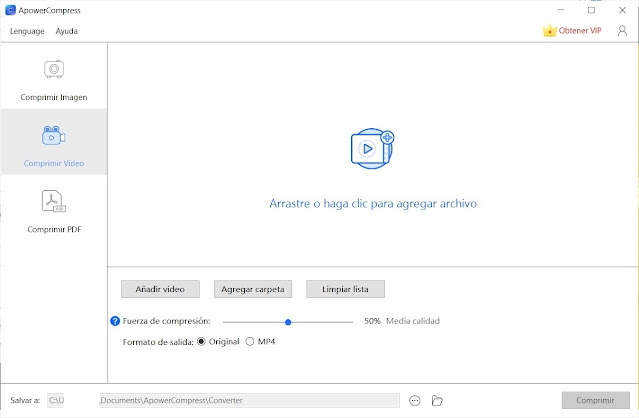Close the ApowerCompress window
The height and width of the screenshot is (418, 639).
[x=622, y=10]
